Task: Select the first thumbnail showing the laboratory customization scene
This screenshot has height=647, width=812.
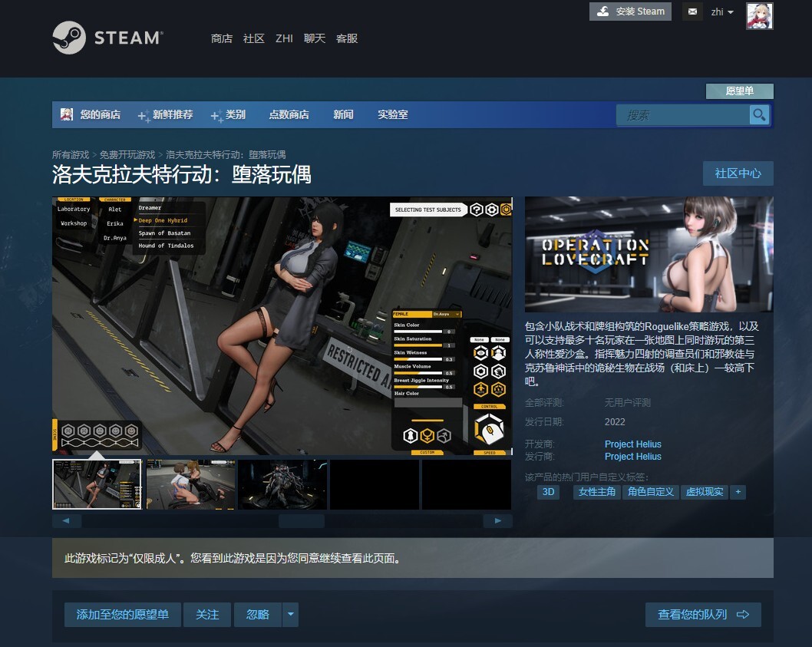Action: [x=97, y=484]
